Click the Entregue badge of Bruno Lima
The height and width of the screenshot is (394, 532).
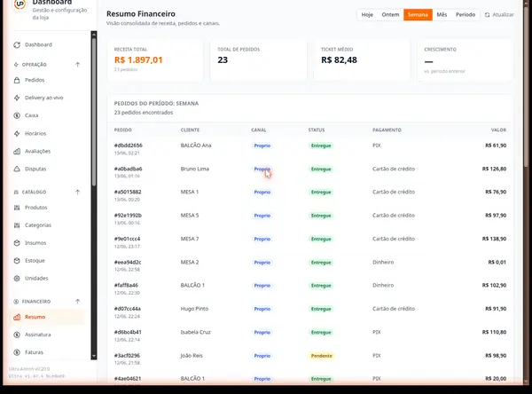coord(321,169)
